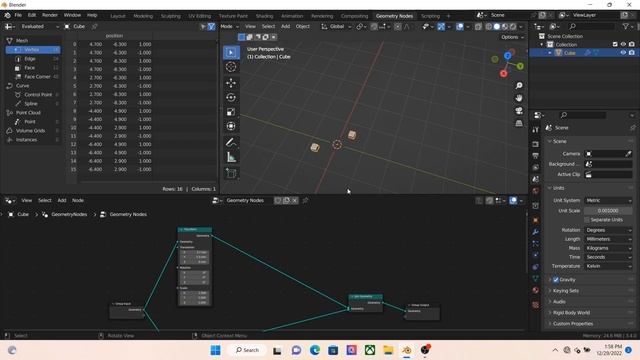
Task: Click the Z axis on navigation gizmo
Action: pyautogui.click(x=507, y=56)
